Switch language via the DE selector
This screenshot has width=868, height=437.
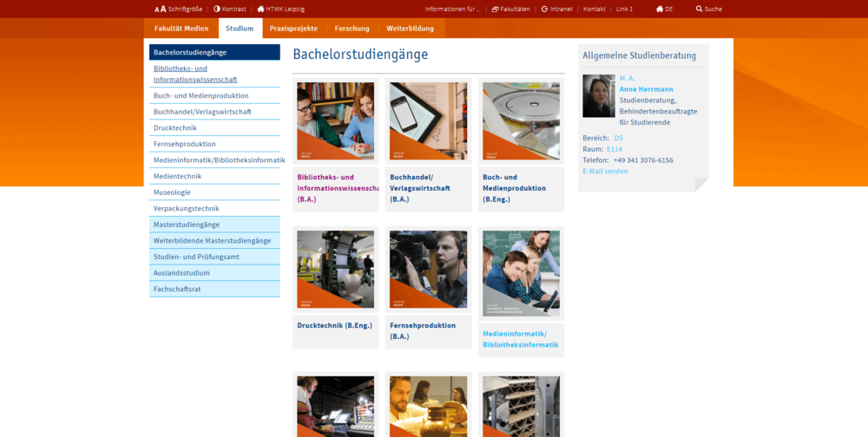click(x=664, y=9)
